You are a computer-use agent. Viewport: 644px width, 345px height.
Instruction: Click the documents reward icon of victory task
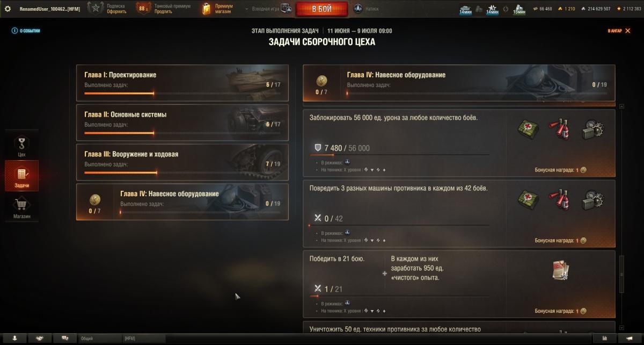click(560, 270)
